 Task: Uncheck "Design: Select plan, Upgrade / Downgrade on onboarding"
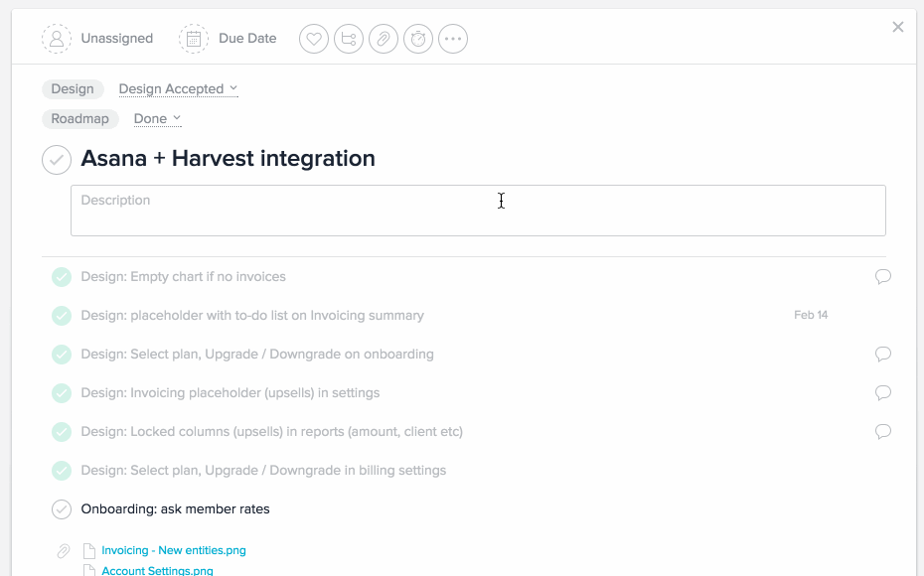pos(61,354)
